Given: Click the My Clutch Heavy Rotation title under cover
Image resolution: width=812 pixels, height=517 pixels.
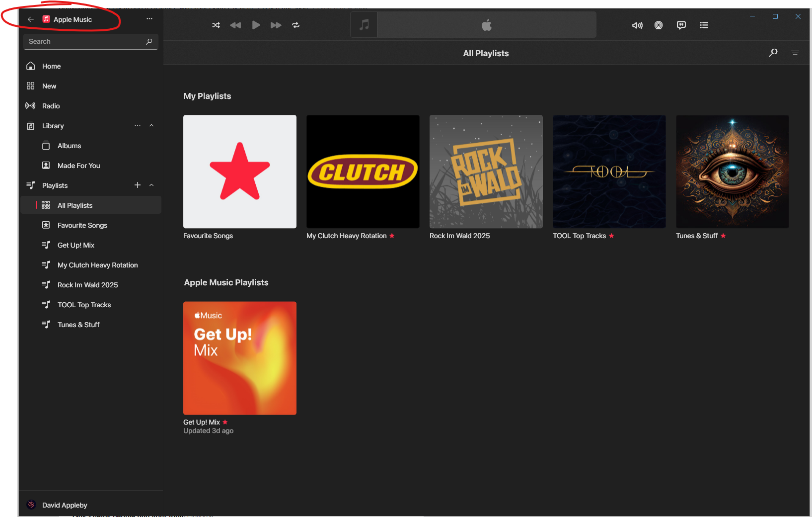Looking at the screenshot, I should click(347, 236).
